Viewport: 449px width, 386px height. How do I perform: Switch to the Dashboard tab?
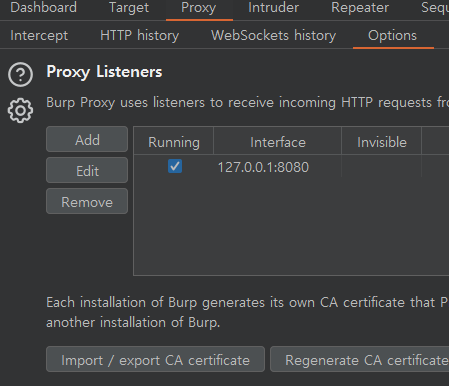pyautogui.click(x=44, y=8)
